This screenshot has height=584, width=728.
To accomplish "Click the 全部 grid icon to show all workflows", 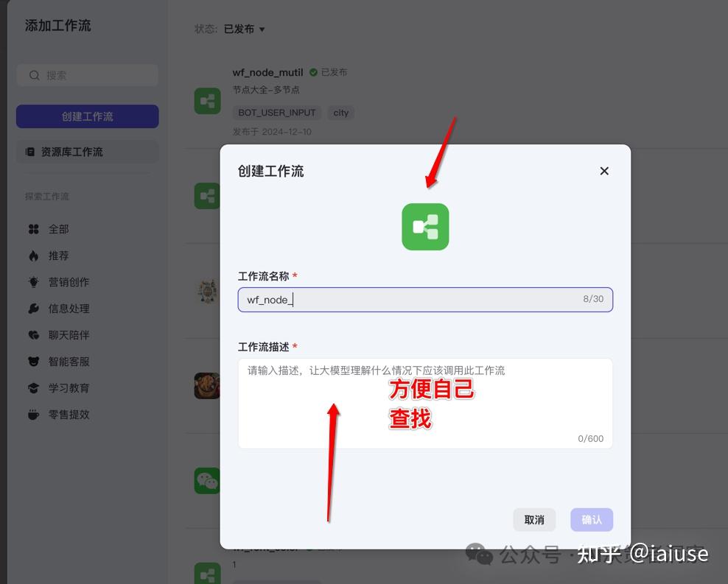I will coord(32,229).
